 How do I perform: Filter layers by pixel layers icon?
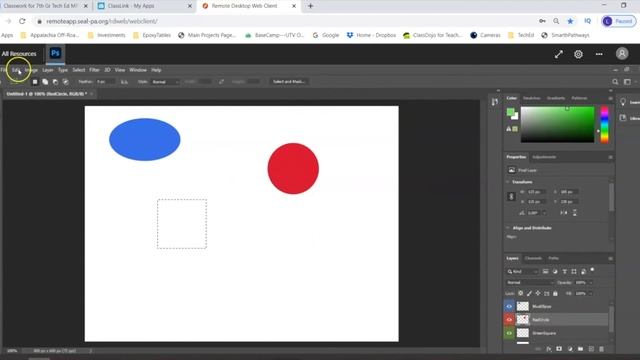coord(545,271)
